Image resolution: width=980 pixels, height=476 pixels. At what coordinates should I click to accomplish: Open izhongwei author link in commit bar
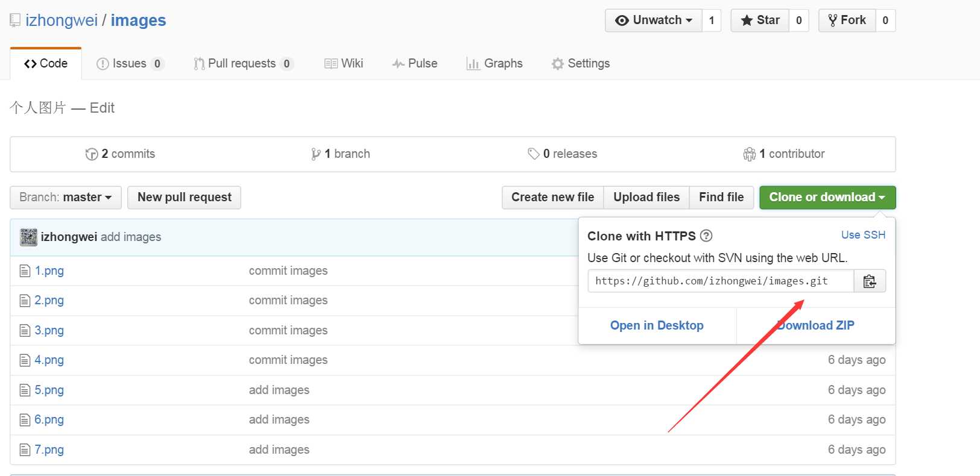(x=69, y=237)
